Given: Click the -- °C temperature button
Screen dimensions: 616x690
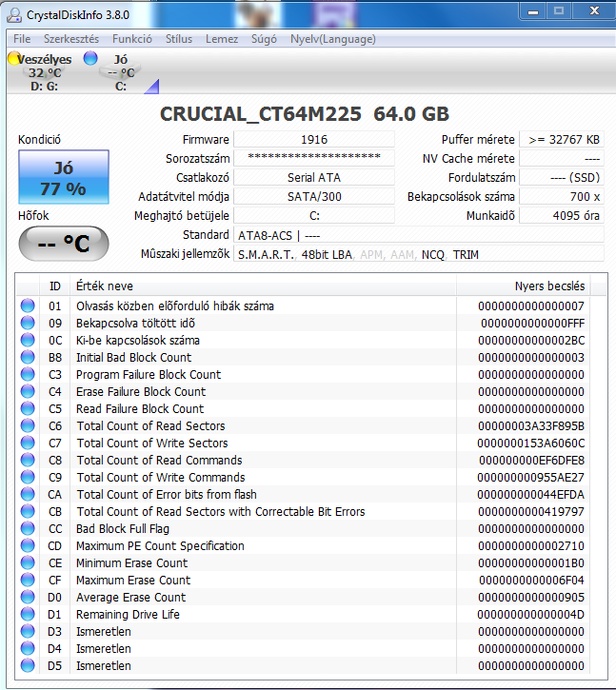Looking at the screenshot, I should [64, 244].
